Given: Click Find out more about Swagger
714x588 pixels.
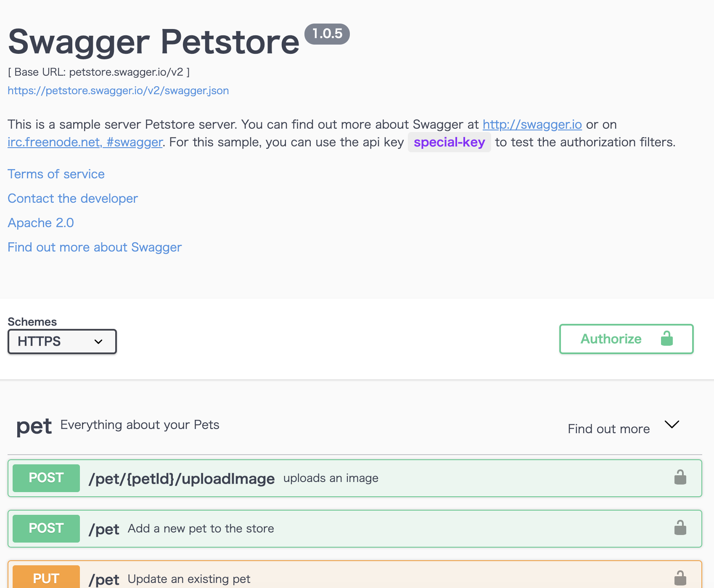Looking at the screenshot, I should click(x=95, y=247).
